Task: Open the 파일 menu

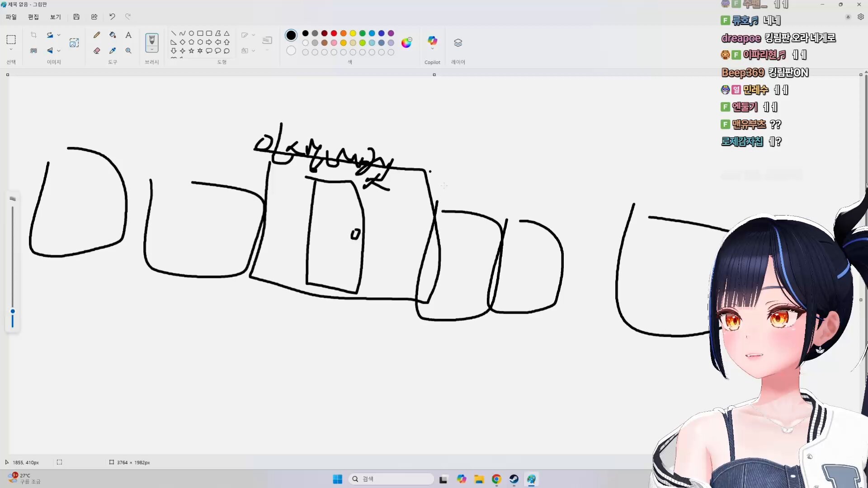Action: click(x=11, y=17)
